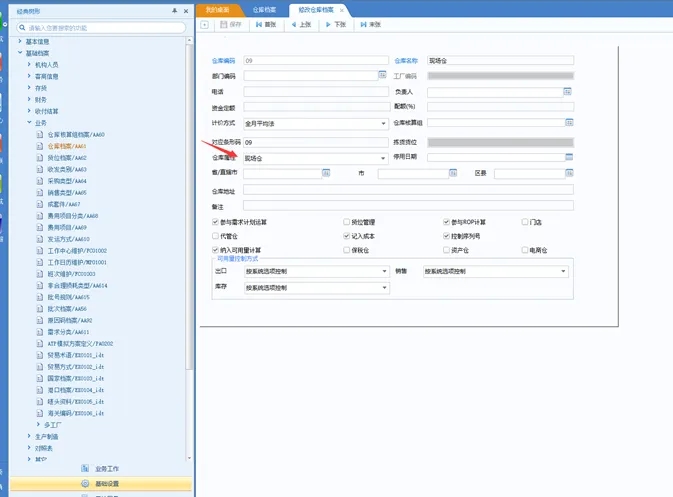Click document icon beside 发运方式/AA610
The width and height of the screenshot is (673, 497).
[x=39, y=239]
